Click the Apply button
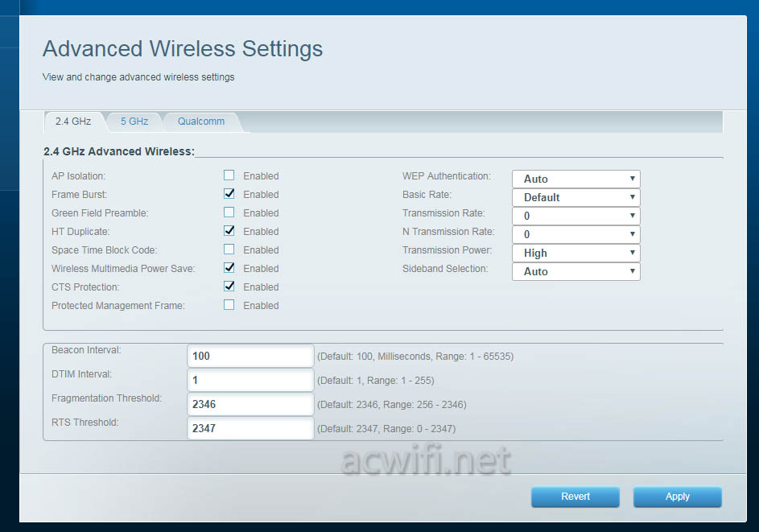The width and height of the screenshot is (759, 532). [677, 497]
